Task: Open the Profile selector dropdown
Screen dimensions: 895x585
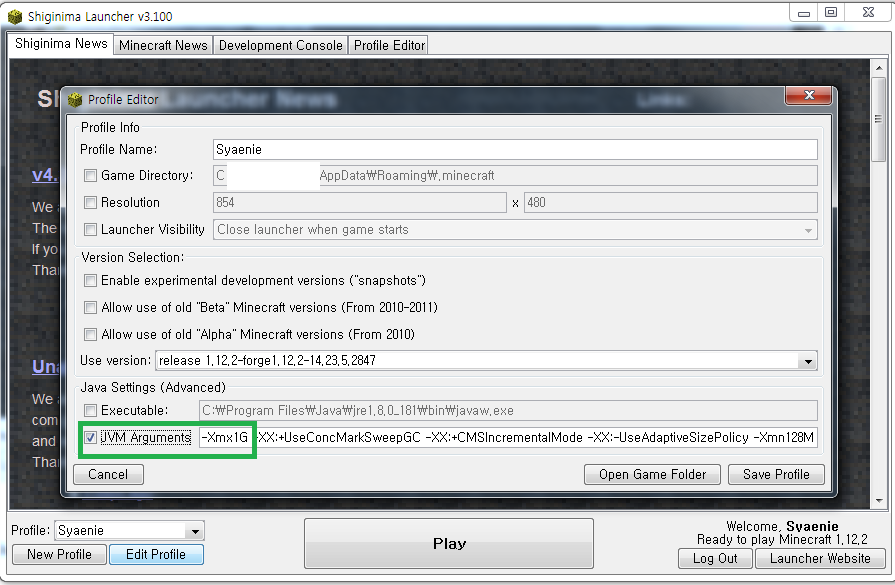Action: (x=195, y=531)
